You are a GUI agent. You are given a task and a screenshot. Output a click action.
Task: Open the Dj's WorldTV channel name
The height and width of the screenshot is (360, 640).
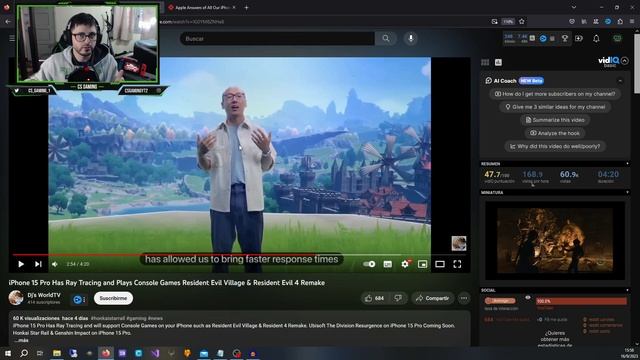[x=44, y=295]
